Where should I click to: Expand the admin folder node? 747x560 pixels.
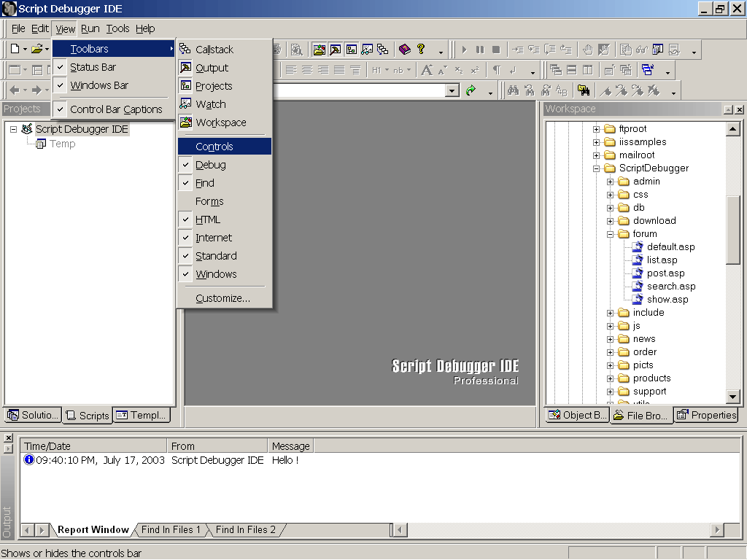coord(610,182)
